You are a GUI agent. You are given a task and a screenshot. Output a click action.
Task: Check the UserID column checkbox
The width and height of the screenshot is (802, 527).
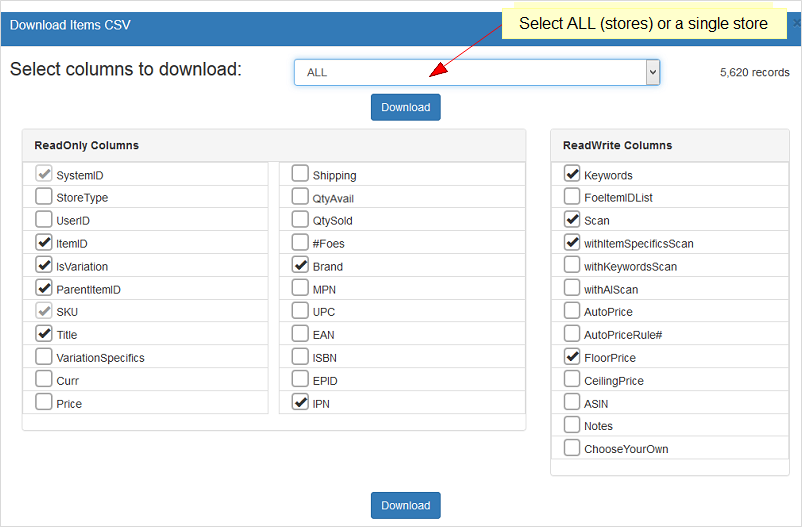coord(44,220)
